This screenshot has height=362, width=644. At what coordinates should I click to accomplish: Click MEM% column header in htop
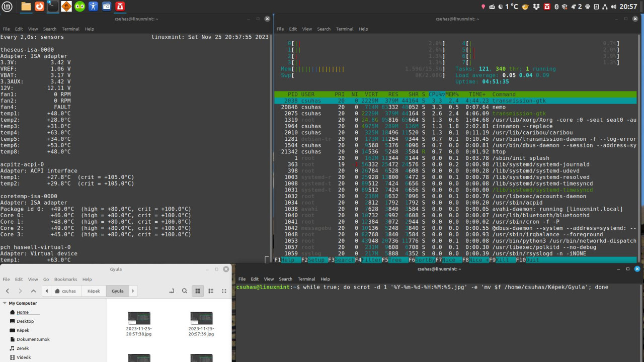(452, 94)
